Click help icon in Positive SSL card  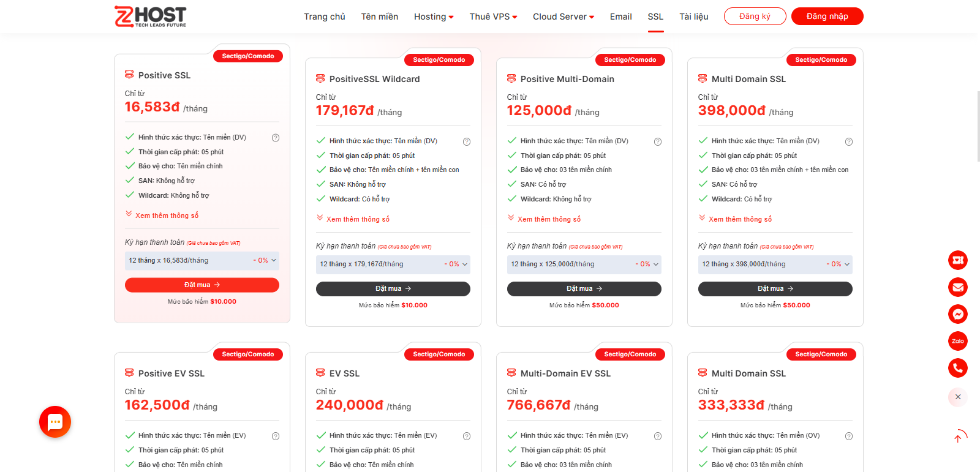(276, 138)
